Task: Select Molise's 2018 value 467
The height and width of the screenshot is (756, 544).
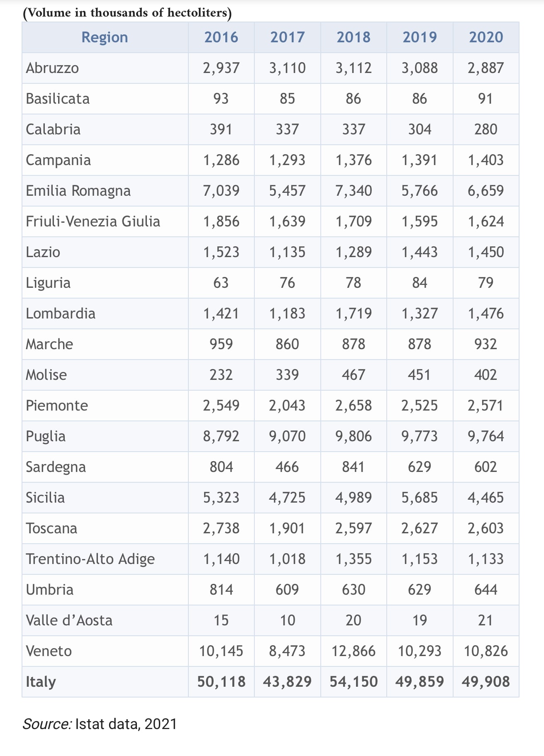Action: tap(354, 375)
